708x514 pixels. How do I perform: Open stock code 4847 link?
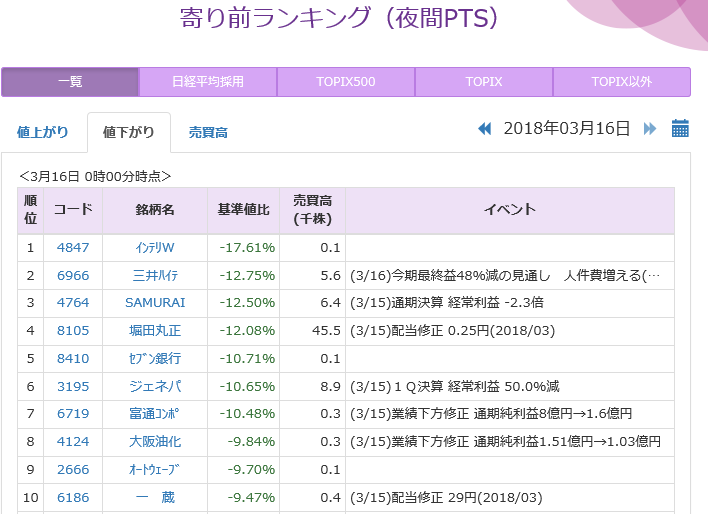click(x=73, y=248)
